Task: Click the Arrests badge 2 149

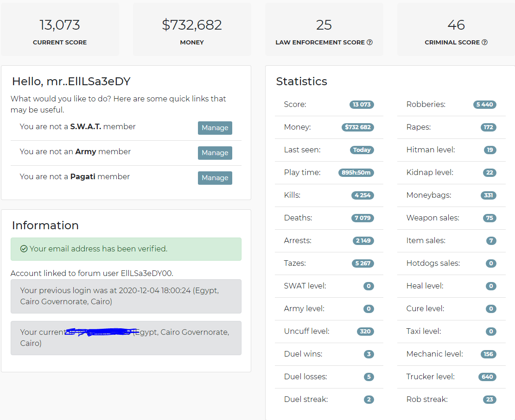Action: 363,240
